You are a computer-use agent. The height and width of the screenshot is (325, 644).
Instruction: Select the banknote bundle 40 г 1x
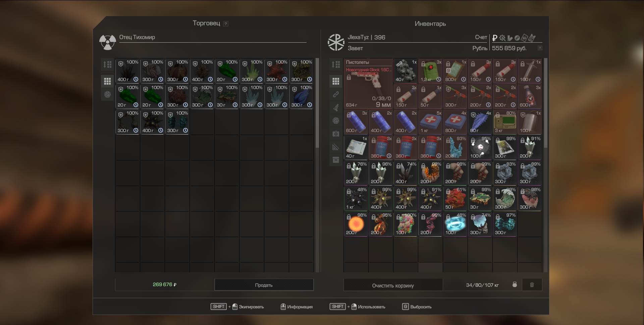coord(356,147)
